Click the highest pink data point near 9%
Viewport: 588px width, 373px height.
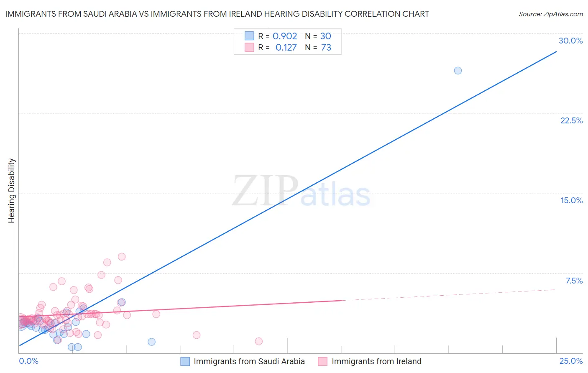[122, 257]
